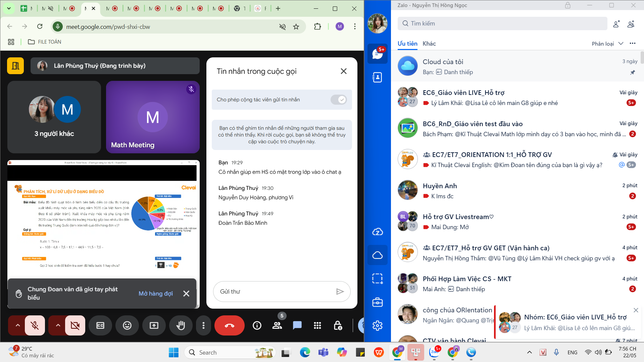
Task: Open Zalo messages in the sidebar
Action: (x=378, y=54)
